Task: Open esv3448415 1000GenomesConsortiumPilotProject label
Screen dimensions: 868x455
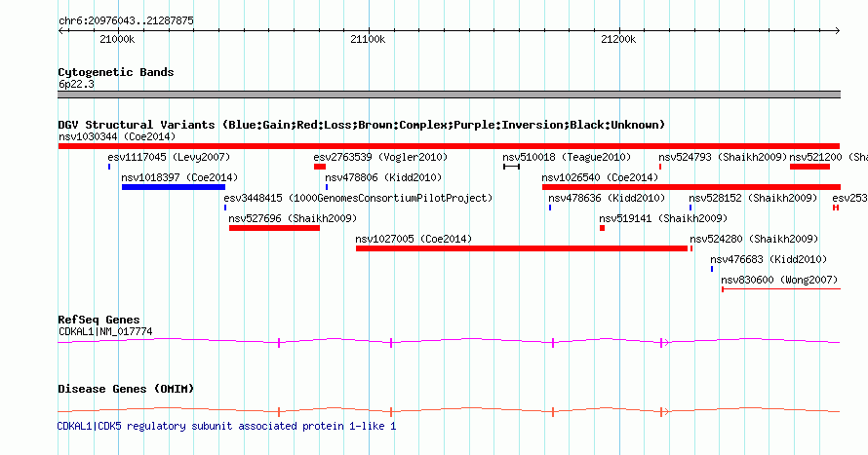Action: click(x=358, y=198)
